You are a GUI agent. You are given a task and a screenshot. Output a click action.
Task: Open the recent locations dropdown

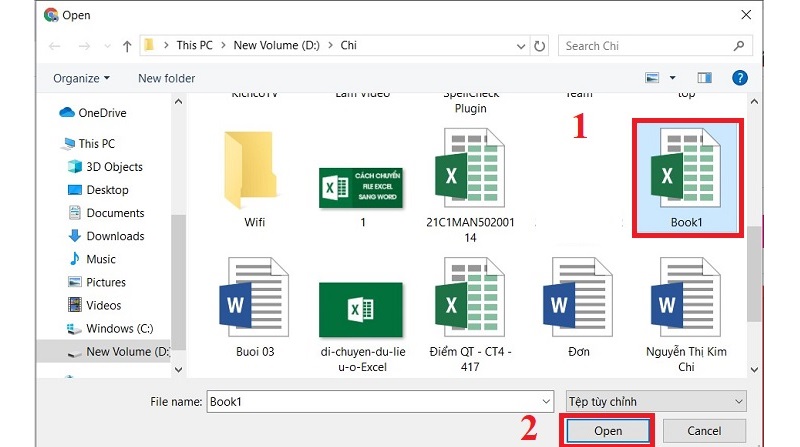107,46
